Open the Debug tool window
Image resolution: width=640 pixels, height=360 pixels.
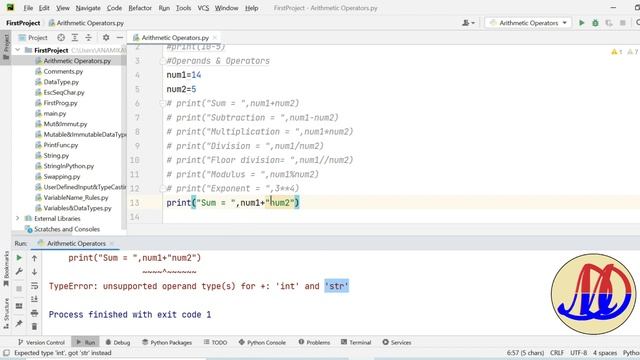(x=118, y=342)
